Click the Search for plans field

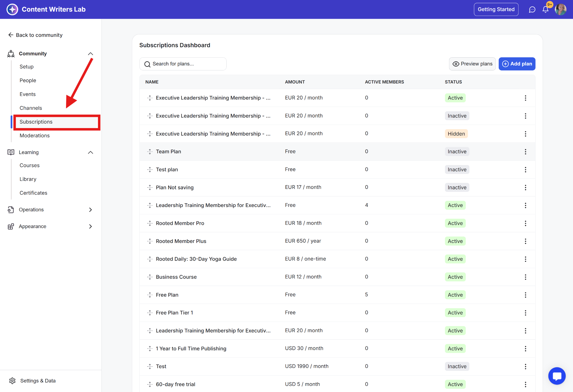(183, 64)
